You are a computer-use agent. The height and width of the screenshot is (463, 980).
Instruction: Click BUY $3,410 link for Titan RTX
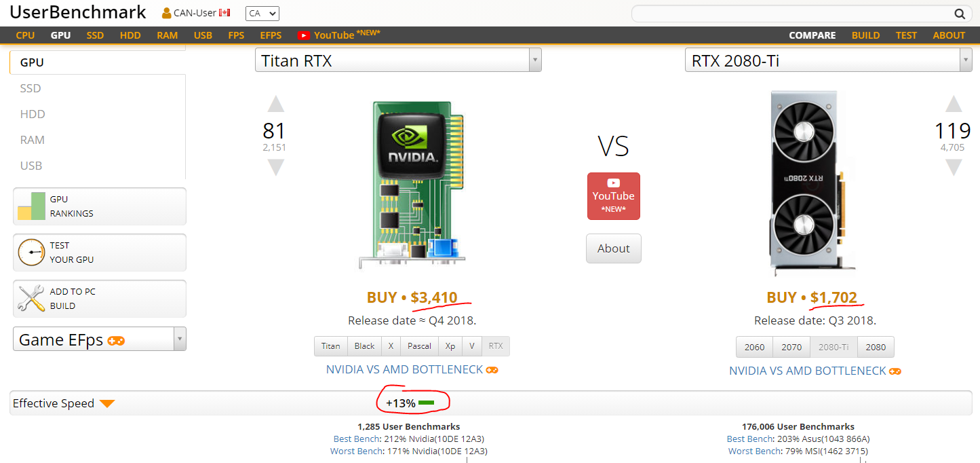pos(412,297)
